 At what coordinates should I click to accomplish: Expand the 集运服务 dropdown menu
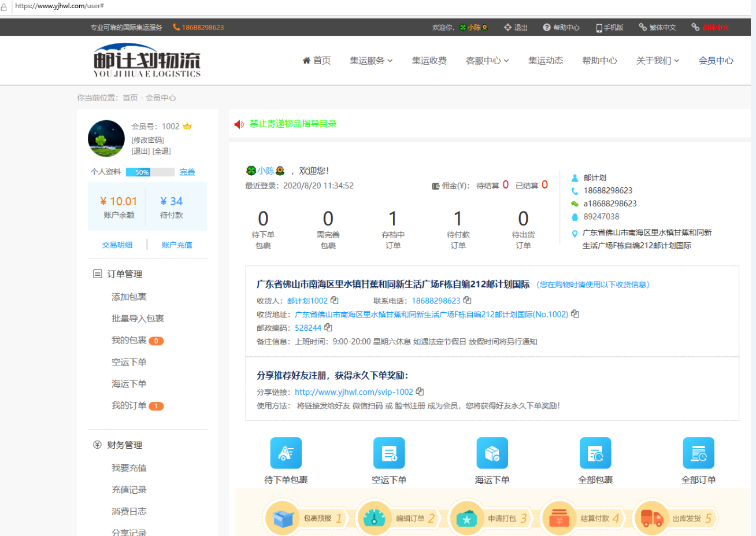tap(371, 60)
